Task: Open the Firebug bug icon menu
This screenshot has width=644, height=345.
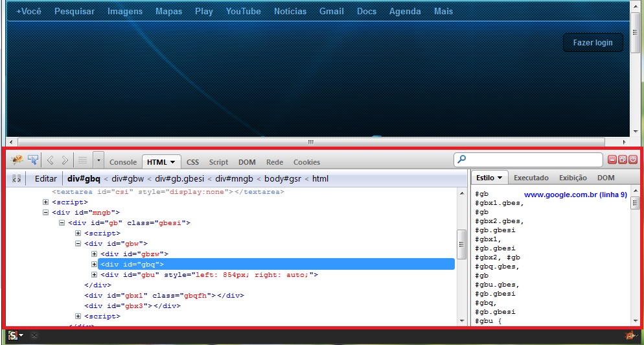Action: click(x=17, y=160)
